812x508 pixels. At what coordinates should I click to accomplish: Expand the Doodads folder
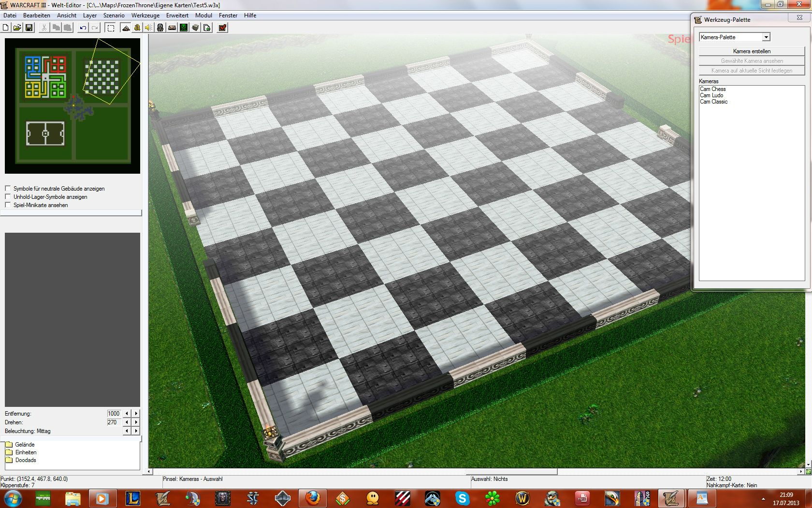pos(21,460)
